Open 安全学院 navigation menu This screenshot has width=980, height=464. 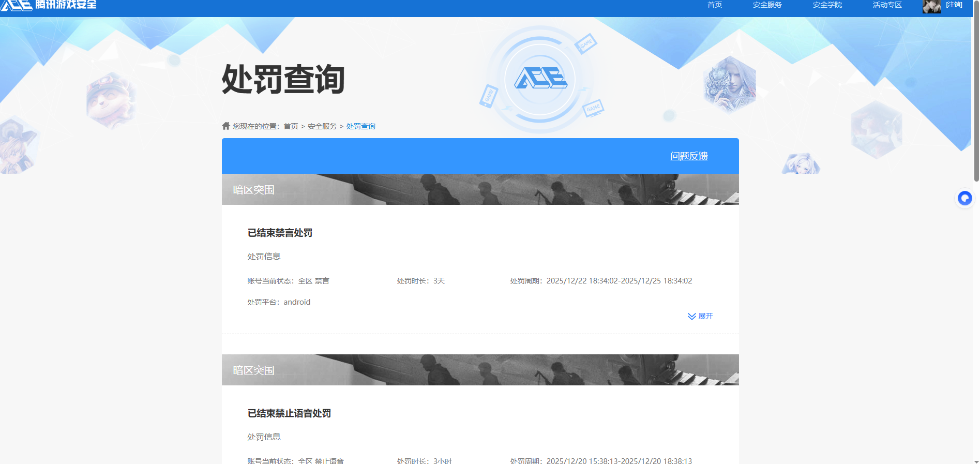point(827,5)
